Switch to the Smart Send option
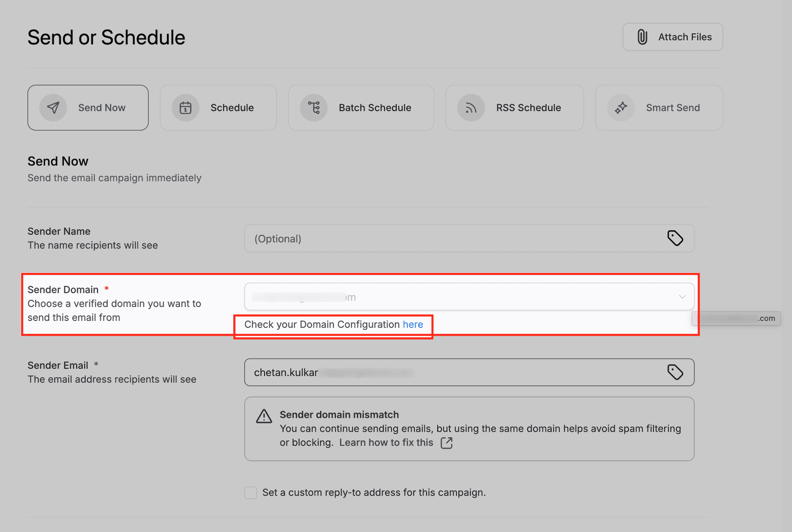792x532 pixels. click(x=659, y=108)
